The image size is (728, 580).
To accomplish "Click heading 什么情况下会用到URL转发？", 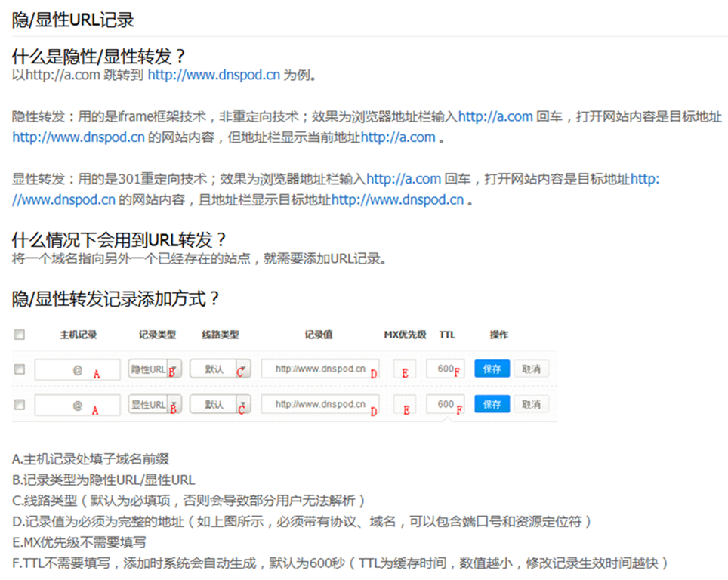I will [119, 240].
